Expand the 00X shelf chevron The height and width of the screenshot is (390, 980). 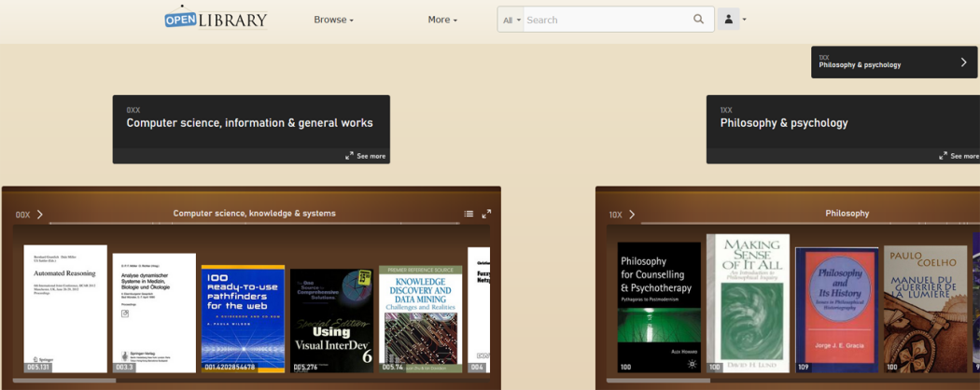pyautogui.click(x=40, y=215)
